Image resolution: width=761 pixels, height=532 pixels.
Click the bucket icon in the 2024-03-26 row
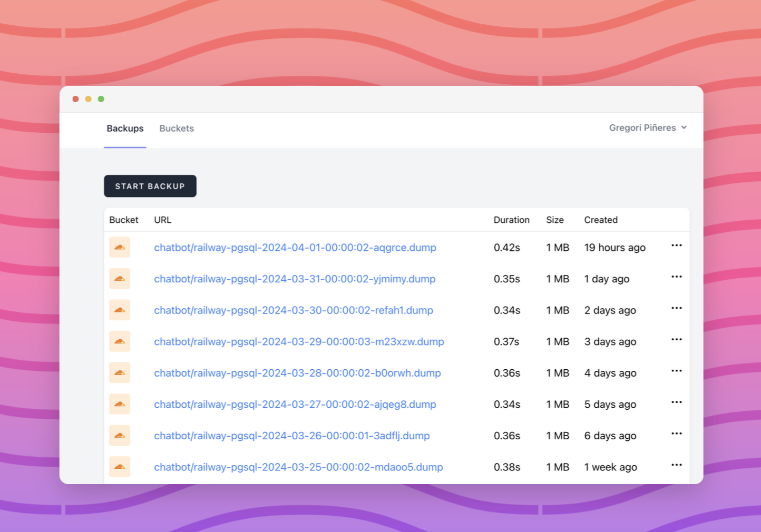[x=120, y=436]
